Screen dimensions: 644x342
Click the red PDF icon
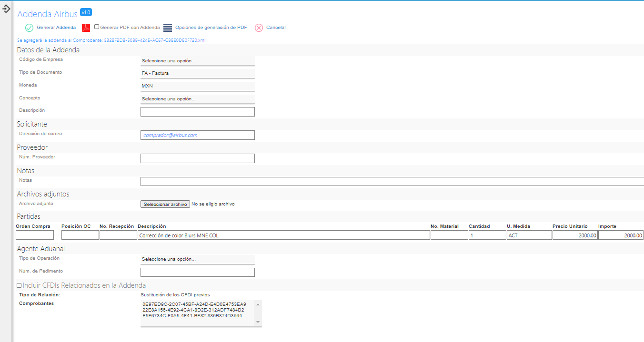point(86,28)
